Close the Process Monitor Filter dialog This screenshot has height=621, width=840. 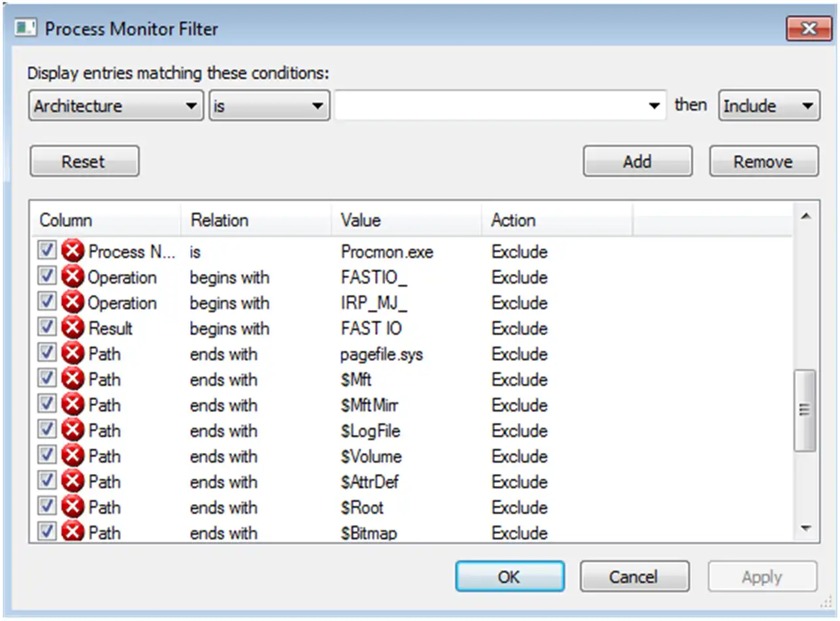809,29
